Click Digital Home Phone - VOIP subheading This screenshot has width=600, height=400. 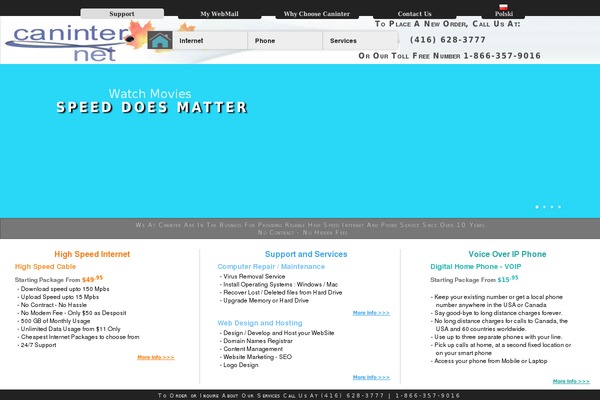[x=476, y=266]
